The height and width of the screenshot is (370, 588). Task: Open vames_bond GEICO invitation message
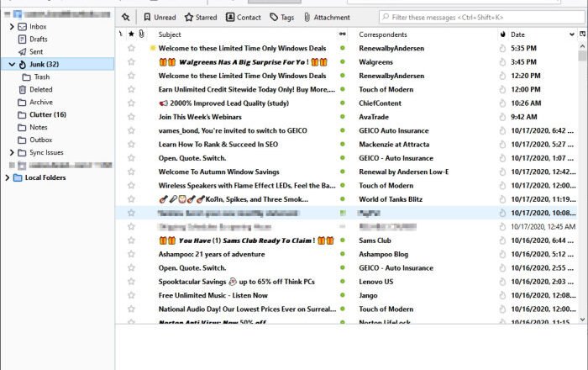pyautogui.click(x=233, y=130)
